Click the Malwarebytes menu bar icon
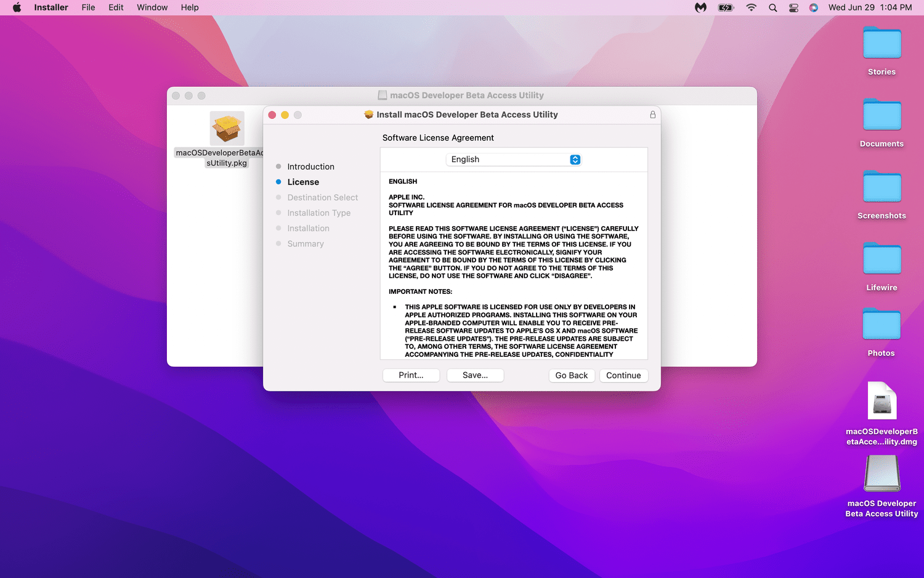 (700, 7)
